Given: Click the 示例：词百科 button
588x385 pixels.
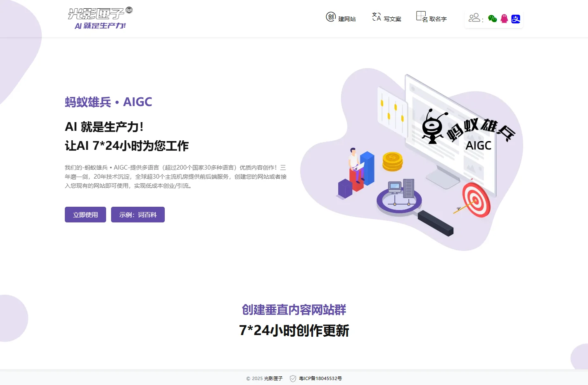Looking at the screenshot, I should pos(138,215).
